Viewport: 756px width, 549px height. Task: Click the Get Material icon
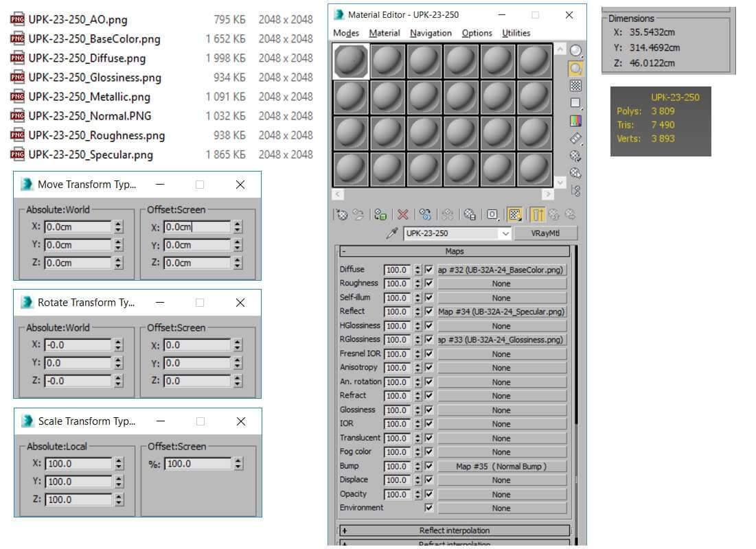(341, 215)
